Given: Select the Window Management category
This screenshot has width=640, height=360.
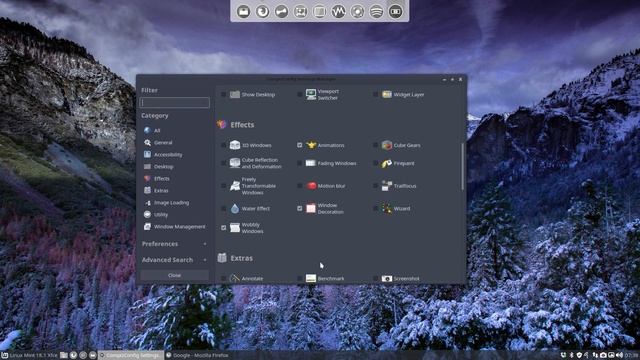Looking at the screenshot, I should (174, 227).
